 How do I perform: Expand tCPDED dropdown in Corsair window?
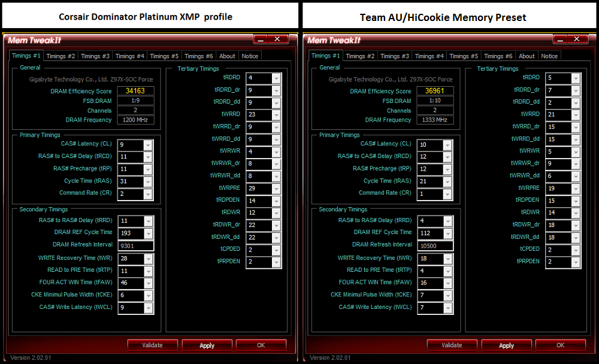pos(276,250)
